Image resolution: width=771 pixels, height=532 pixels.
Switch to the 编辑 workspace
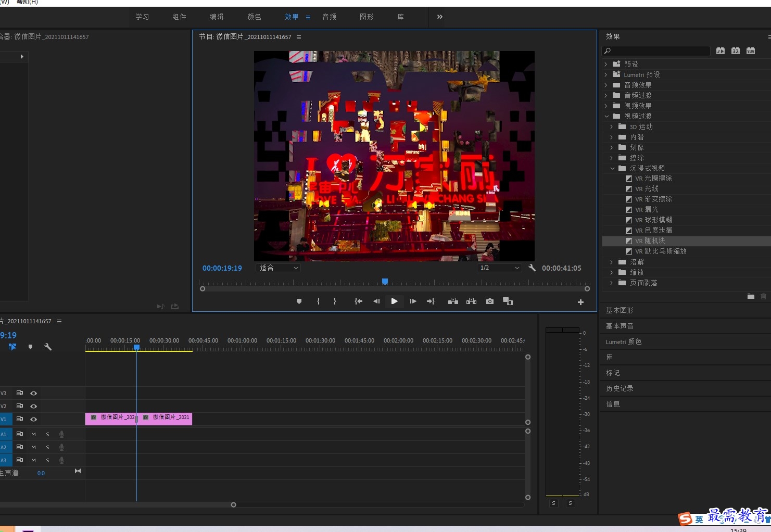(217, 17)
